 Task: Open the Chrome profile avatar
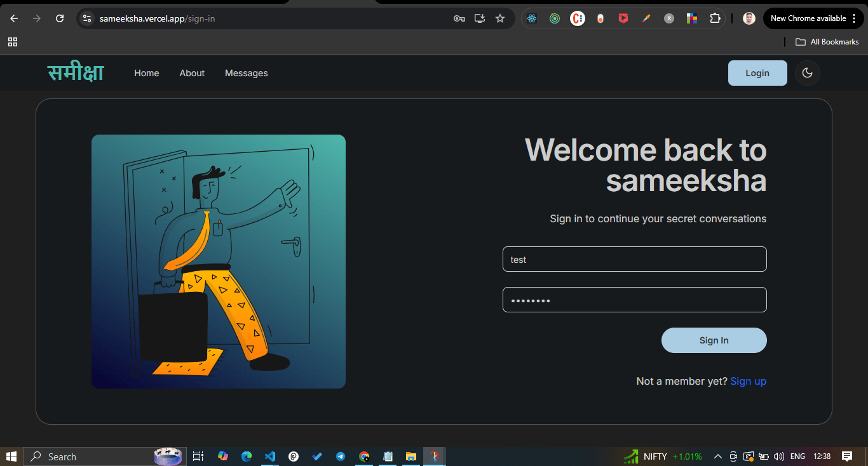click(x=749, y=18)
